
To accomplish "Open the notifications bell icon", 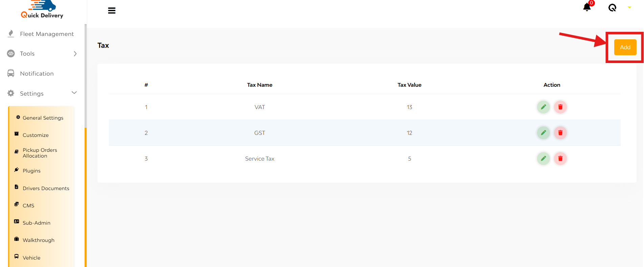I will pyautogui.click(x=587, y=7).
